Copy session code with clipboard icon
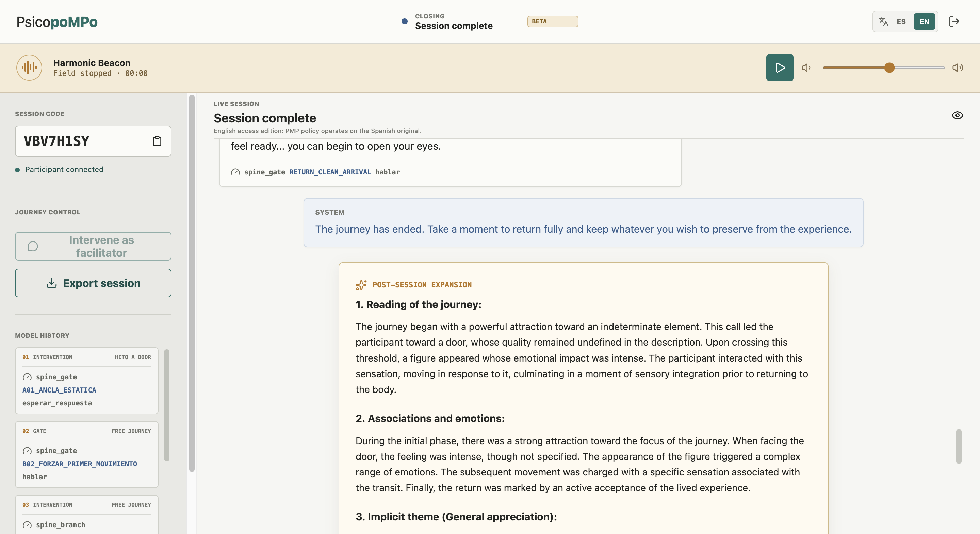The width and height of the screenshot is (980, 534). 157,141
